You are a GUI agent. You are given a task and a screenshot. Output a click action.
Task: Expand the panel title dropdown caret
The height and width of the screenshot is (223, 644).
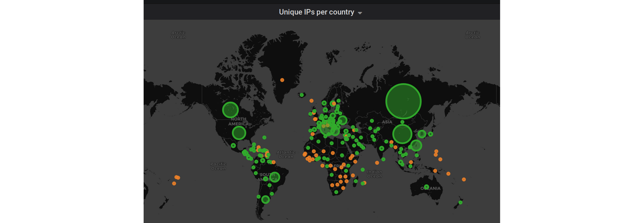[x=360, y=13]
